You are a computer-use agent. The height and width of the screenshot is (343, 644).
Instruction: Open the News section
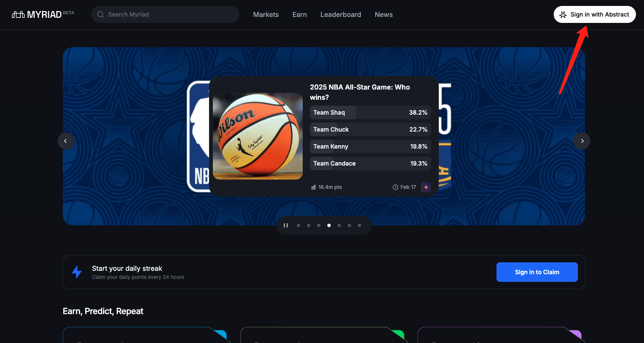tap(384, 14)
